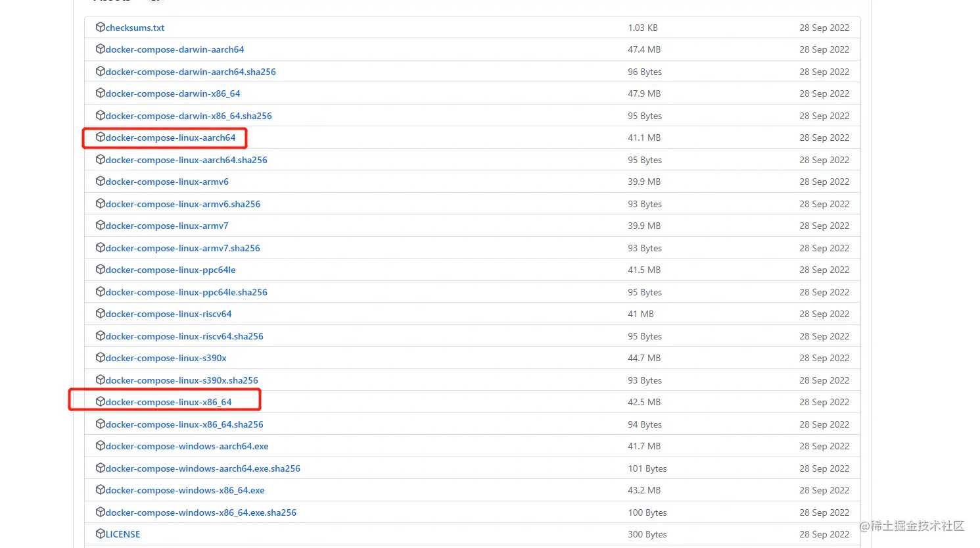The height and width of the screenshot is (548, 980).
Task: Click package icon beside docker-compose-windows-x86_64.exe.sha256
Action: [x=101, y=512]
